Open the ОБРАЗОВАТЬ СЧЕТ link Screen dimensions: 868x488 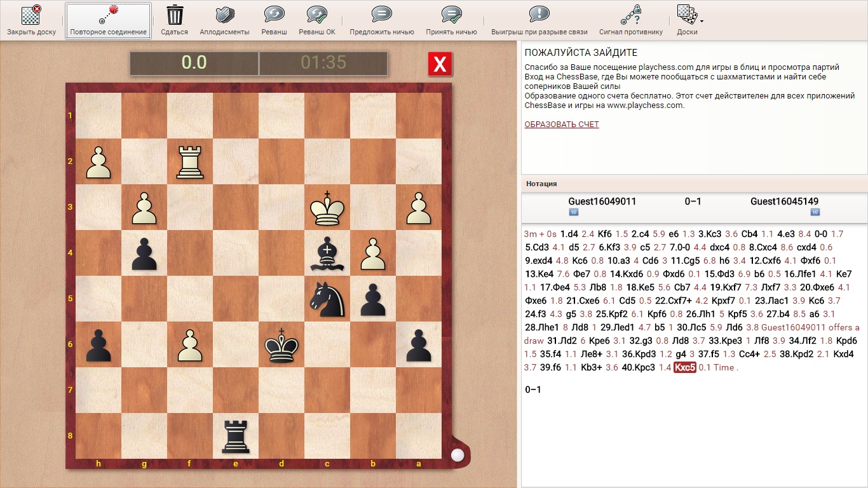tap(561, 125)
